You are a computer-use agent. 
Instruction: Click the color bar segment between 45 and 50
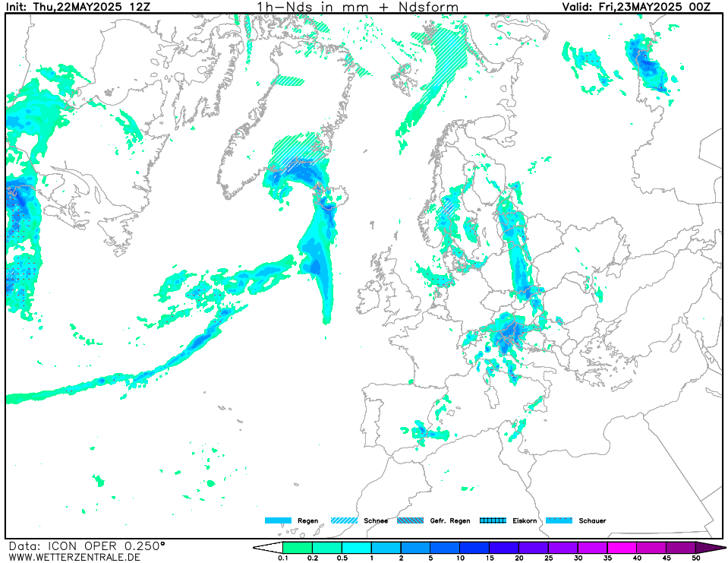click(681, 548)
